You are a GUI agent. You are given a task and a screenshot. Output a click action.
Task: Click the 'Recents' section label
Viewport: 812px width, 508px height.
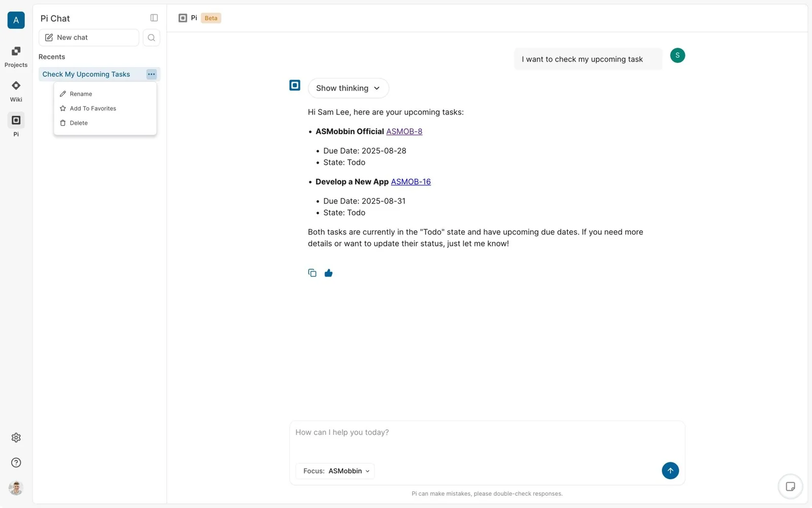click(52, 57)
